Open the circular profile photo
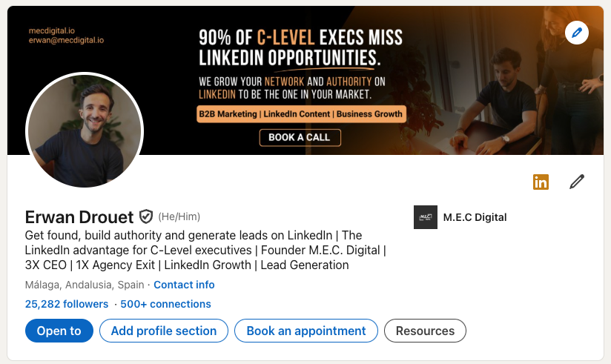 point(85,130)
